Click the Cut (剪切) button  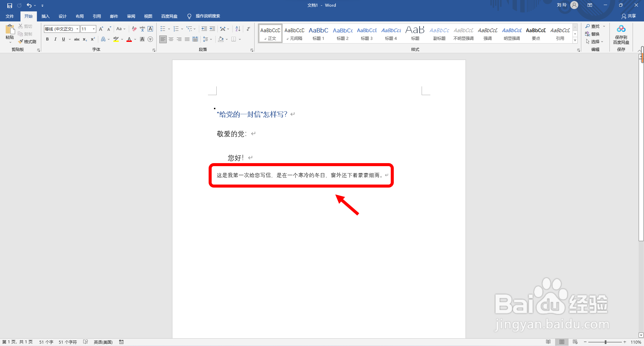[x=25, y=26]
